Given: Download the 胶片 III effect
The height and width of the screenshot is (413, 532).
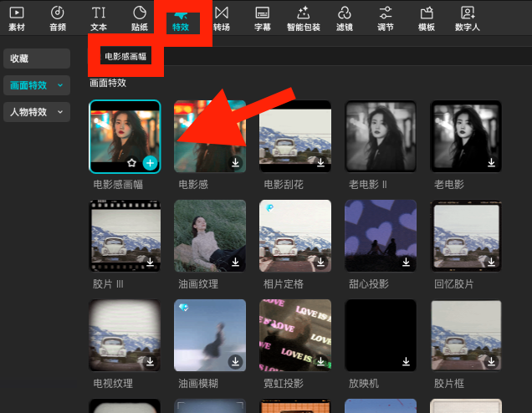Looking at the screenshot, I should 150,263.
